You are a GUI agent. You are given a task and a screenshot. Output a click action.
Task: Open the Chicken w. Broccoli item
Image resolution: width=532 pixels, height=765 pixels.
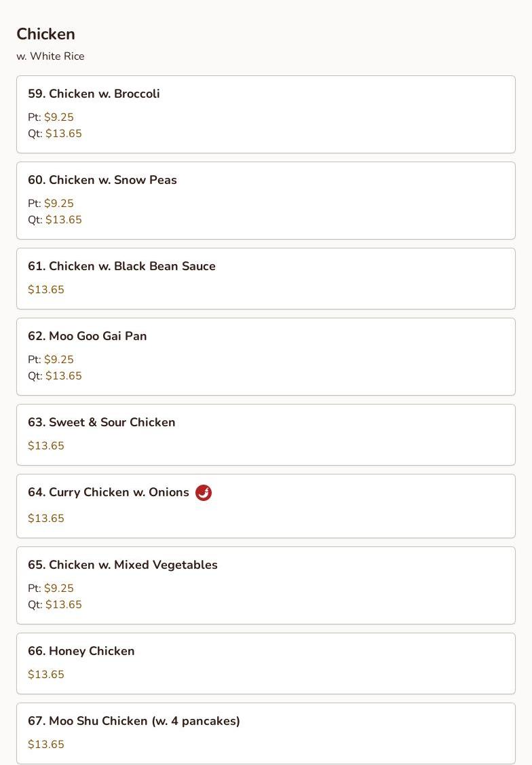tap(94, 94)
